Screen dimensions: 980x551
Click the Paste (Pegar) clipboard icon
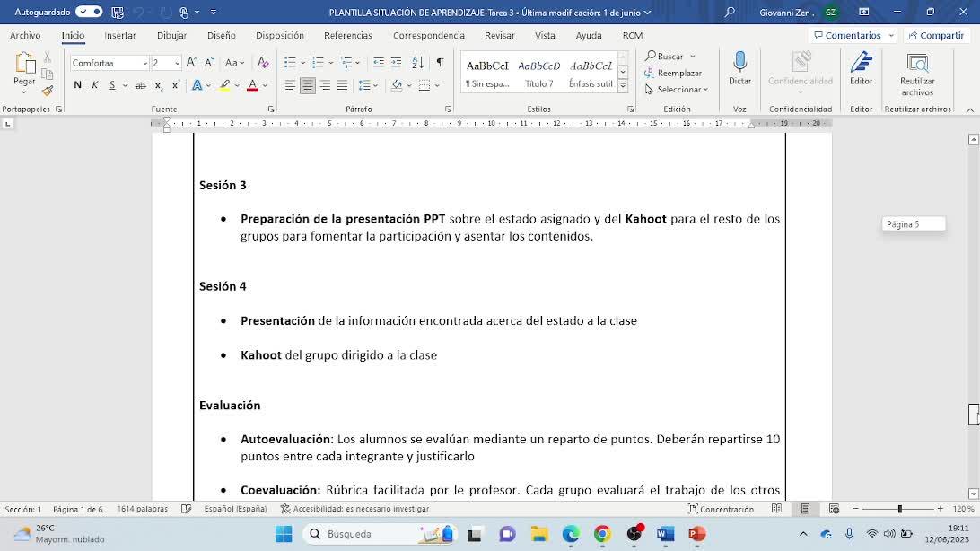pos(24,64)
